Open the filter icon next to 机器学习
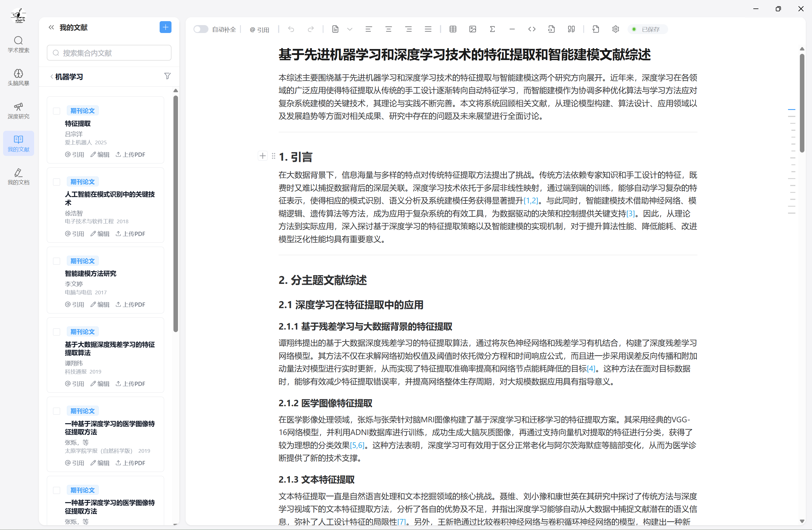Viewport: 812px width, 530px height. pos(167,76)
